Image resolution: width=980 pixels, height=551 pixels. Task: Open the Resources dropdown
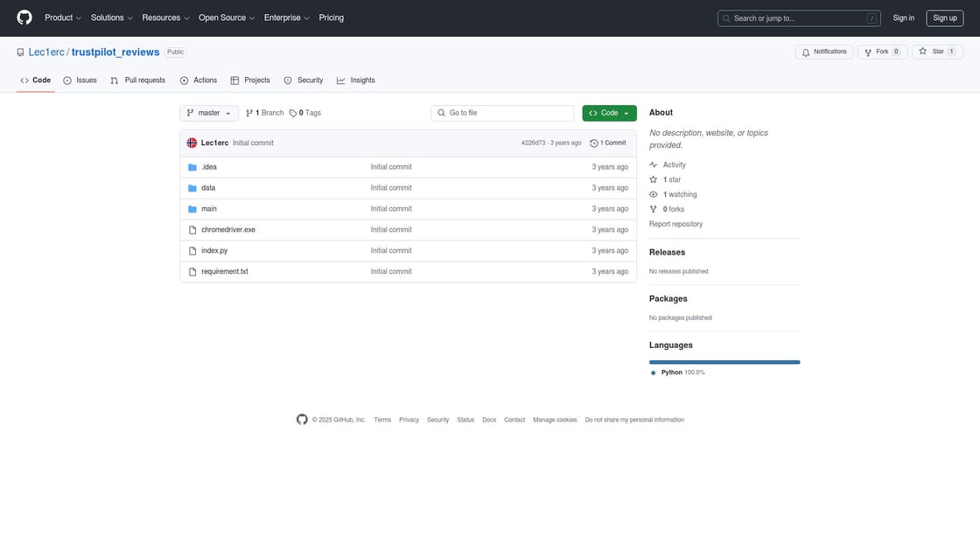[165, 17]
